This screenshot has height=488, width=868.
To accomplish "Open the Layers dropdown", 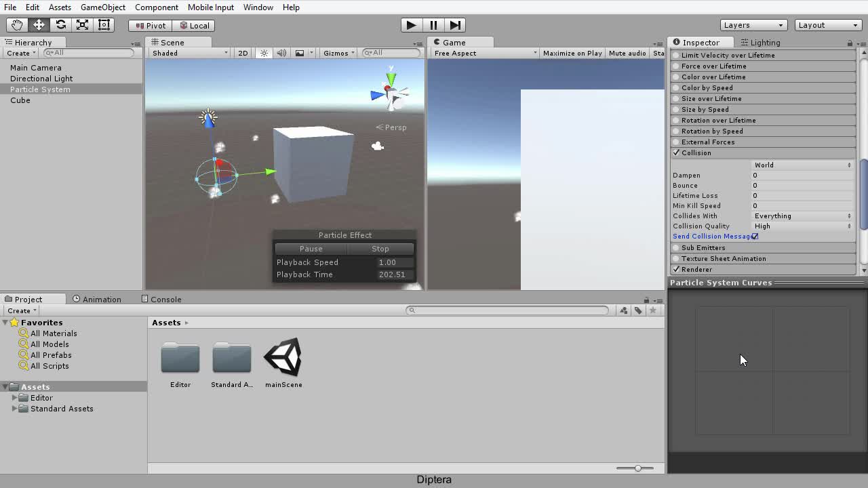I will (753, 25).
